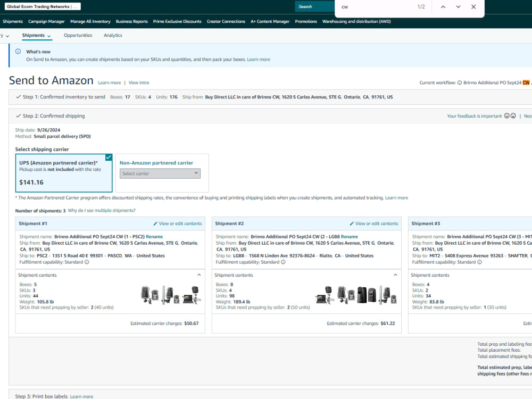Rename Shipment #2
The image size is (532, 399).
[x=350, y=237]
